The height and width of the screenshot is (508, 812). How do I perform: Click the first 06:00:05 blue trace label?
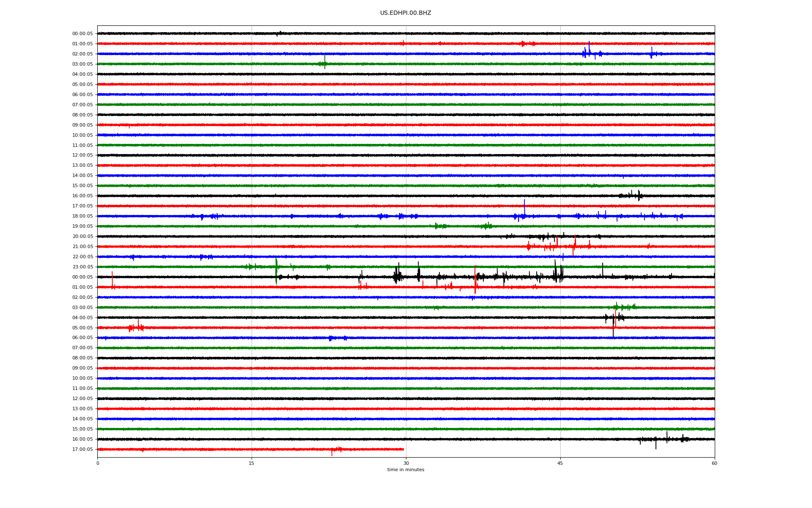82,95
